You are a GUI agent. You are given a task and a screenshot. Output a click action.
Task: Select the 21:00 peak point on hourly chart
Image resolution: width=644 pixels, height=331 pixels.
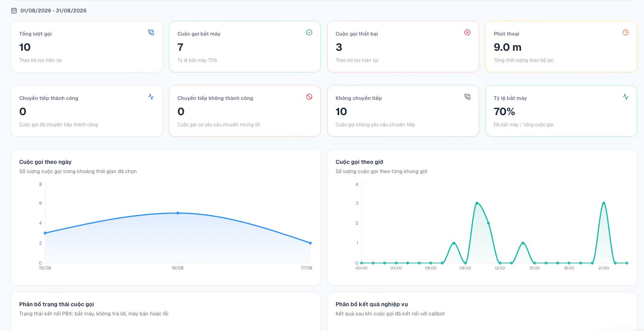(x=604, y=203)
